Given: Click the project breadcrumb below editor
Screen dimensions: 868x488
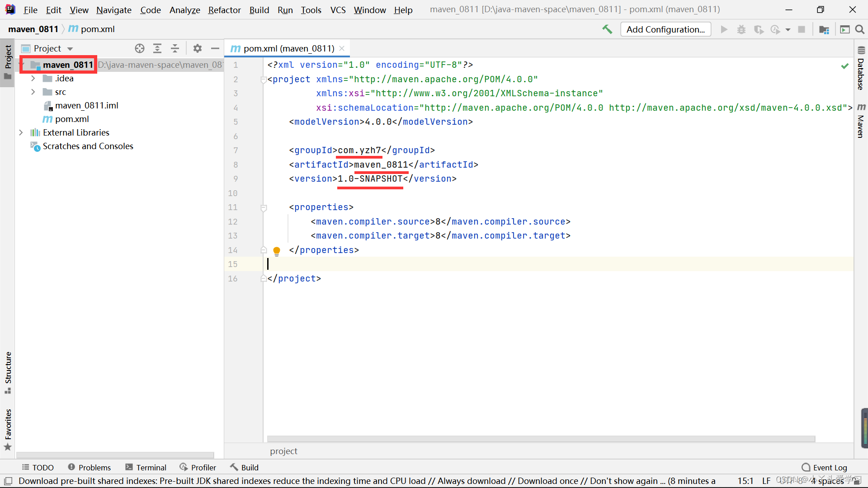Looking at the screenshot, I should click(283, 451).
